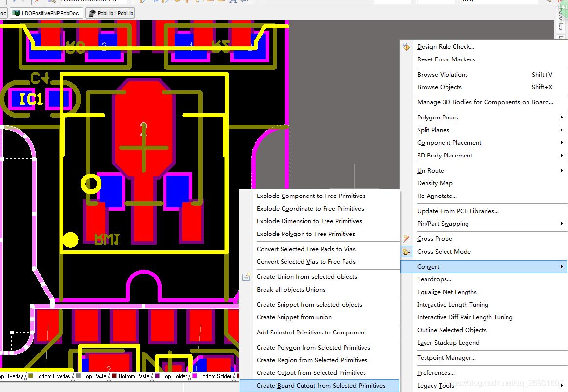Expand the Convert submenu
Screen dimensions: 568x392
pos(483,267)
